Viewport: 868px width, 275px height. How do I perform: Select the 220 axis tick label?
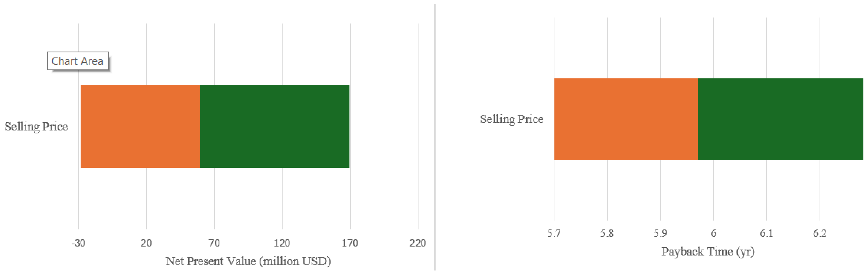(x=418, y=243)
